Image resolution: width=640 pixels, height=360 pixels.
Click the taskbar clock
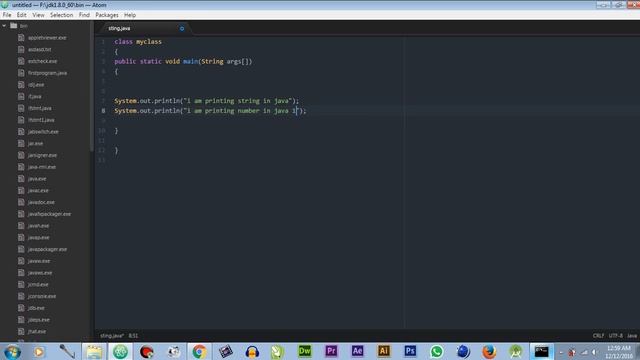click(x=619, y=352)
